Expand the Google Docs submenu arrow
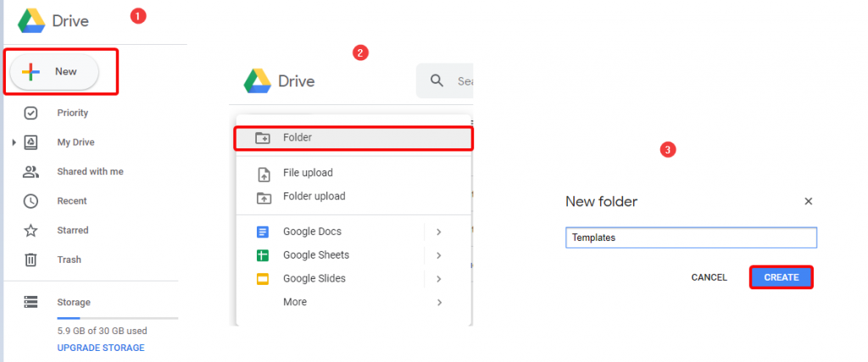This screenshot has height=362, width=868. pos(438,232)
